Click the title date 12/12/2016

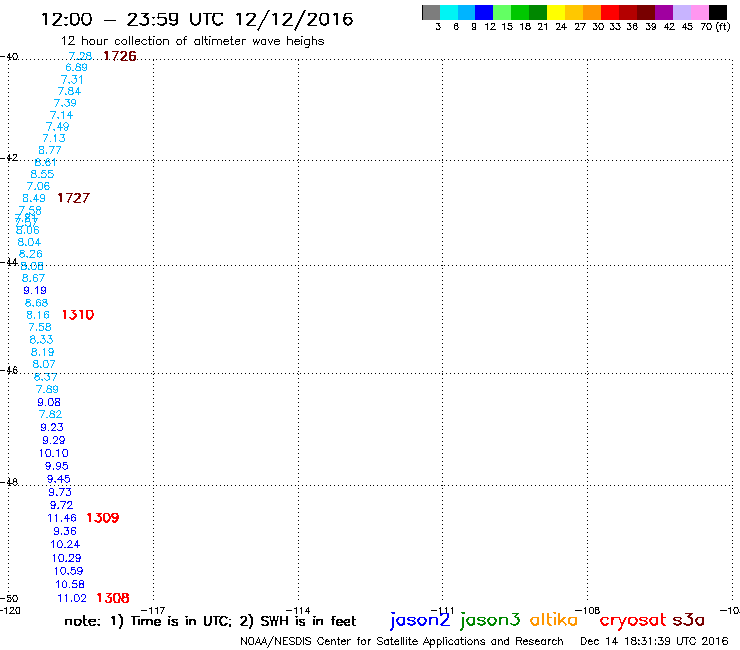coord(294,19)
